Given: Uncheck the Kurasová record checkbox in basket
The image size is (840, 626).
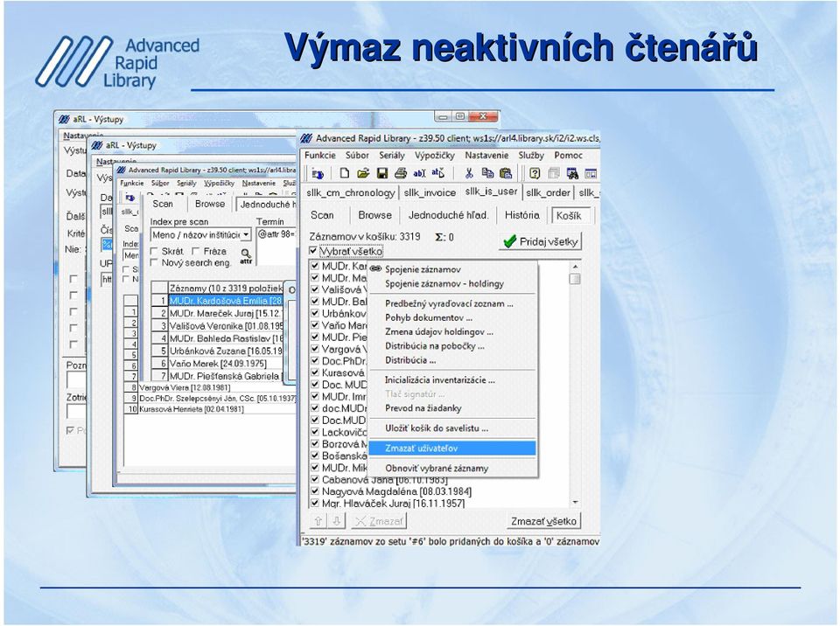Looking at the screenshot, I should tap(315, 372).
